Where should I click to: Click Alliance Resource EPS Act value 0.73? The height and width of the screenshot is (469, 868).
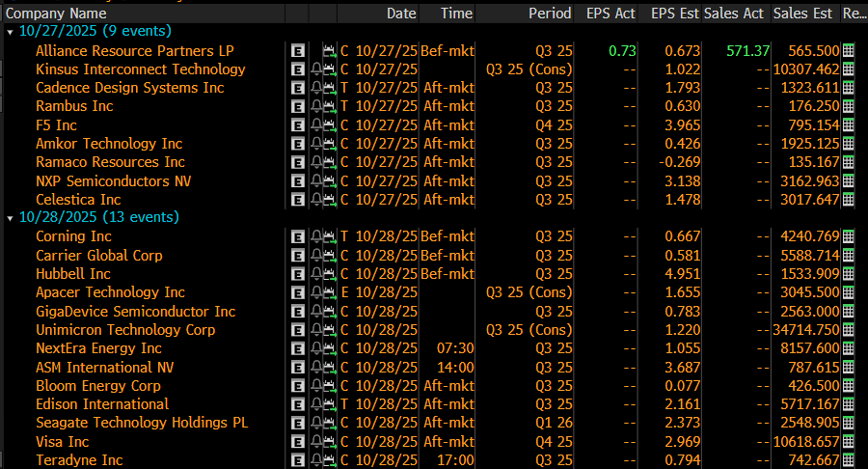coord(622,51)
